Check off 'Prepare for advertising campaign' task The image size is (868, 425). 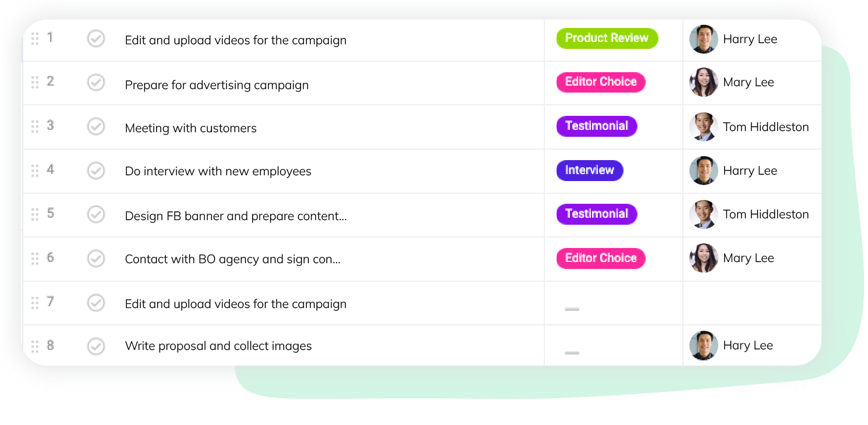96,83
